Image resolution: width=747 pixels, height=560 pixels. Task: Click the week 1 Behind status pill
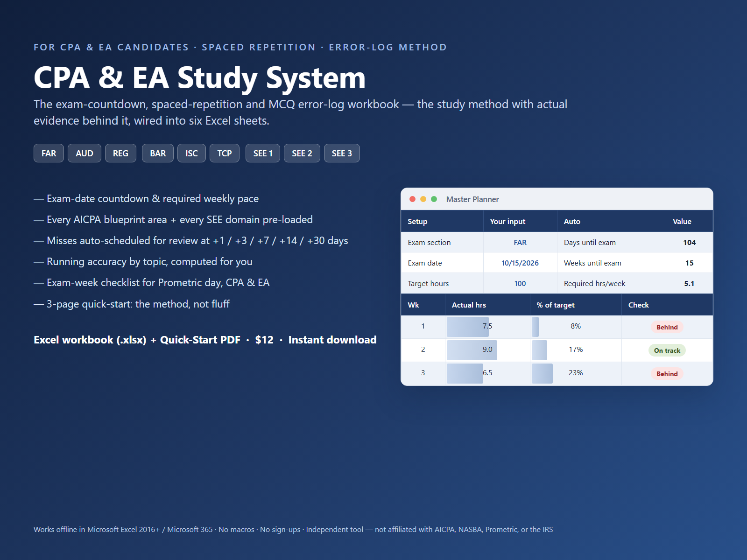pyautogui.click(x=667, y=327)
